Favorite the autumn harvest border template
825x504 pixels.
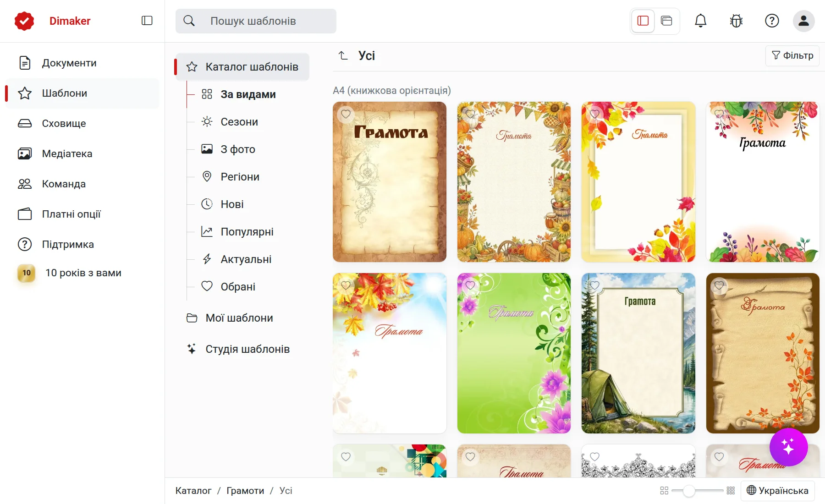[x=470, y=114]
